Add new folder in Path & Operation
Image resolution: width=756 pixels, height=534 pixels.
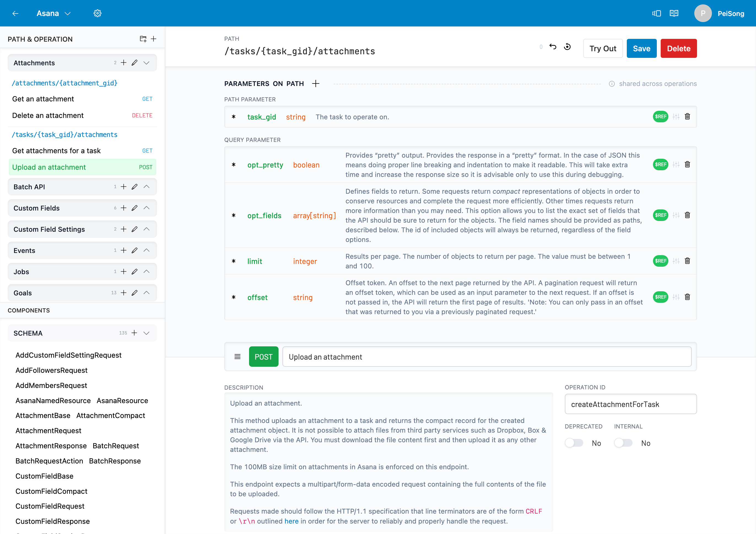[143, 39]
